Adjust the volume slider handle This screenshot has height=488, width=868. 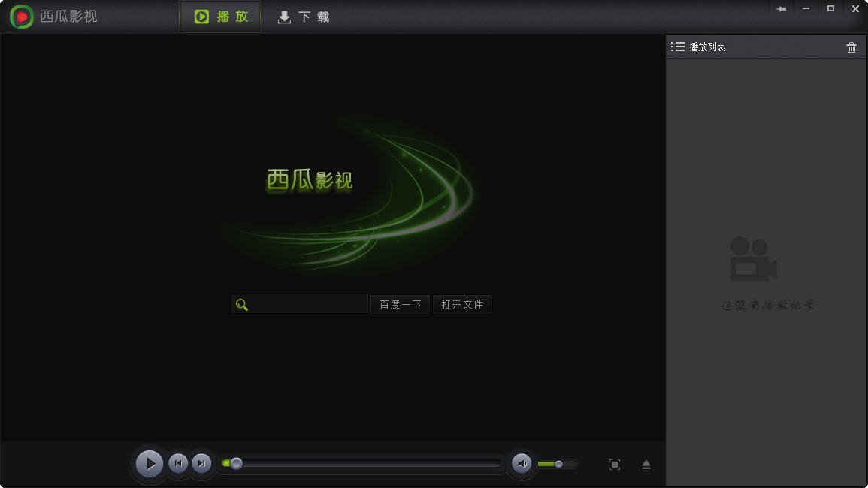click(561, 464)
